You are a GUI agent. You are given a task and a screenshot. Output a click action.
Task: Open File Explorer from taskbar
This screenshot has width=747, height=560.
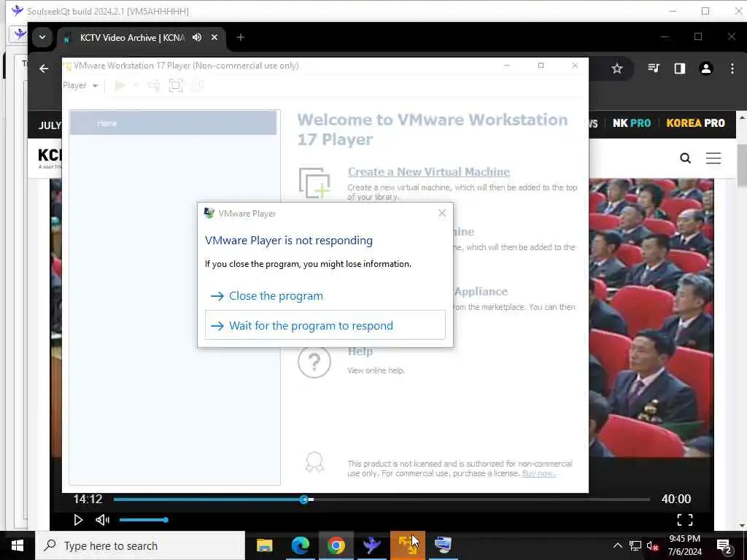tap(264, 545)
